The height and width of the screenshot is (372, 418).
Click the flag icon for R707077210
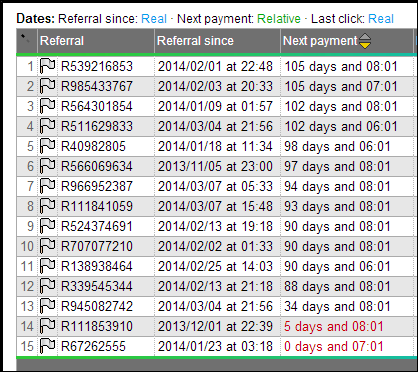point(47,246)
